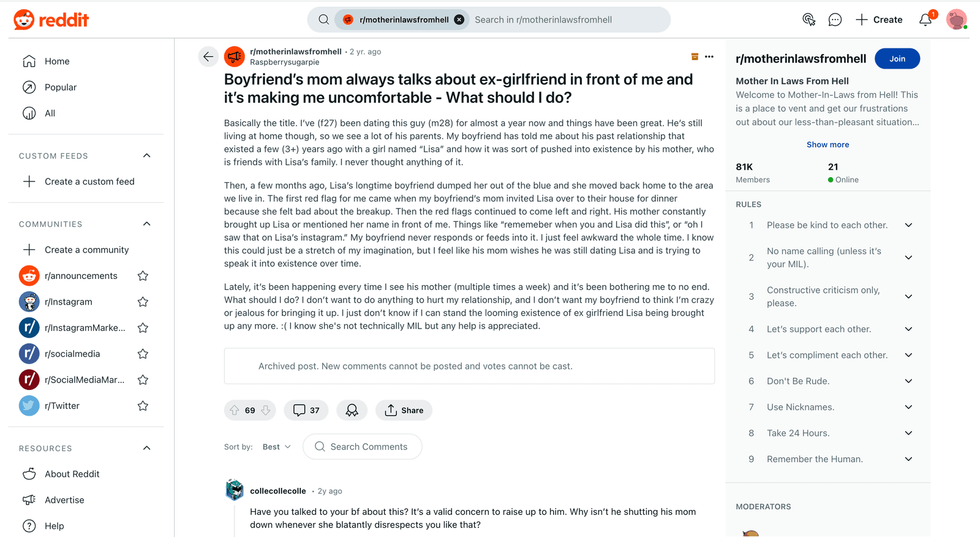Click the back arrow to leave post
Viewport: 980px width, 537px height.
tap(208, 57)
